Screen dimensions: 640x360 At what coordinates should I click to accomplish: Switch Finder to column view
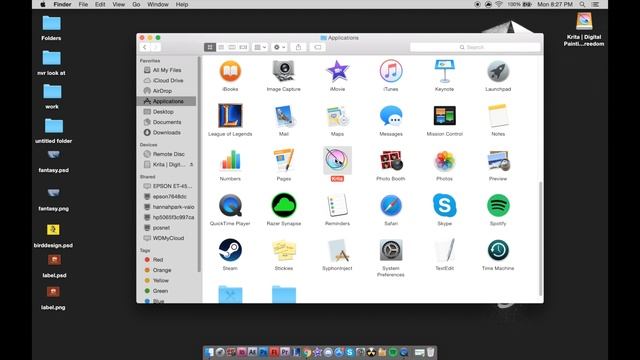pyautogui.click(x=232, y=47)
